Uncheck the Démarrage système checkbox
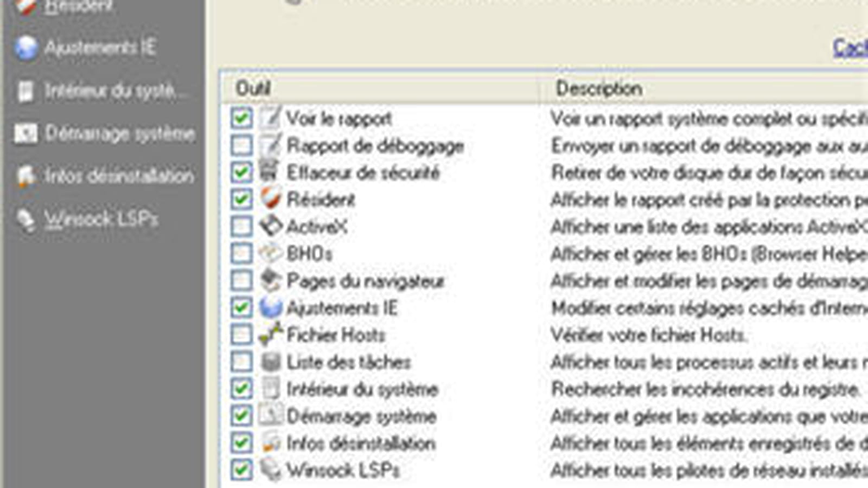 coord(241,416)
